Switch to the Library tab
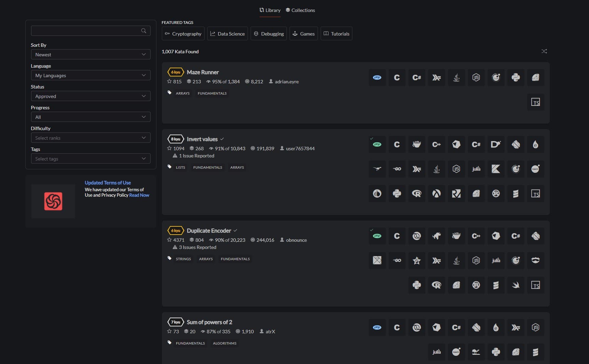 (270, 10)
